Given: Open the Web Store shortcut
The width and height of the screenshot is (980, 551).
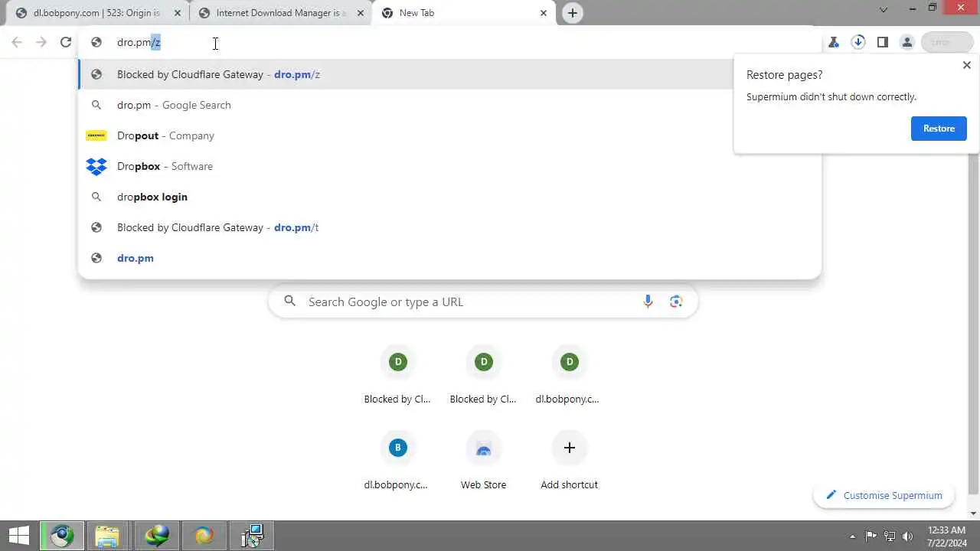Looking at the screenshot, I should point(483,459).
